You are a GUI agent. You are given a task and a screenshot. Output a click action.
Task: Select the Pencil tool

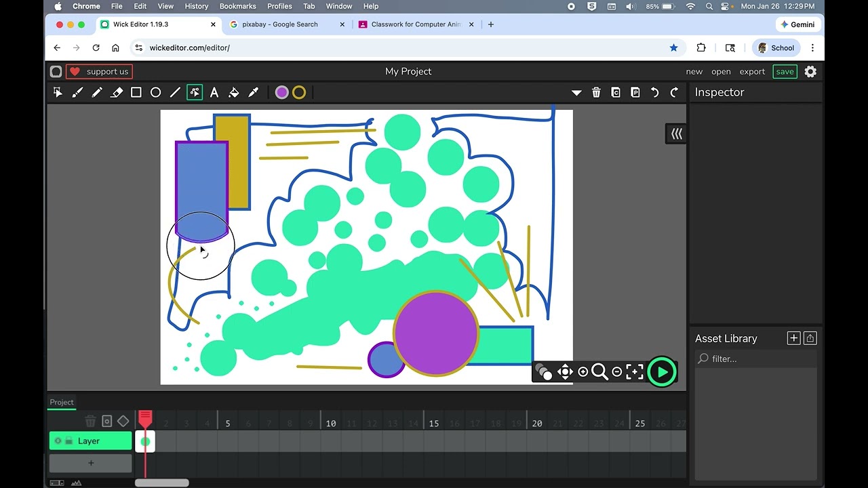[97, 92]
